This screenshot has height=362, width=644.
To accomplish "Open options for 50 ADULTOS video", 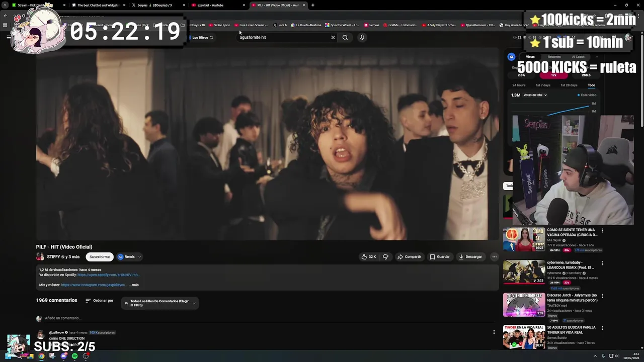I will pos(602,328).
